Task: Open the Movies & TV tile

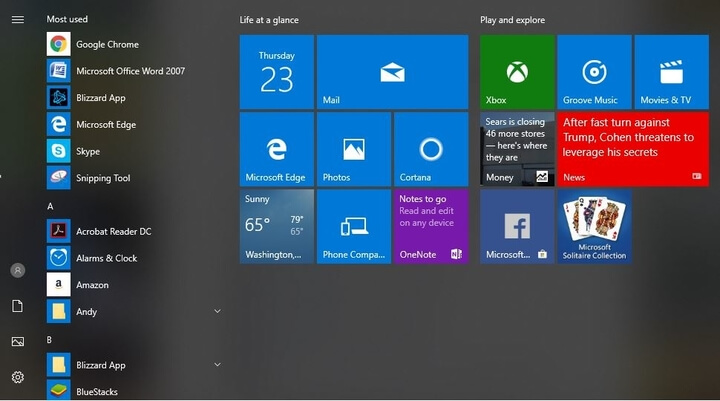Action: tap(671, 72)
